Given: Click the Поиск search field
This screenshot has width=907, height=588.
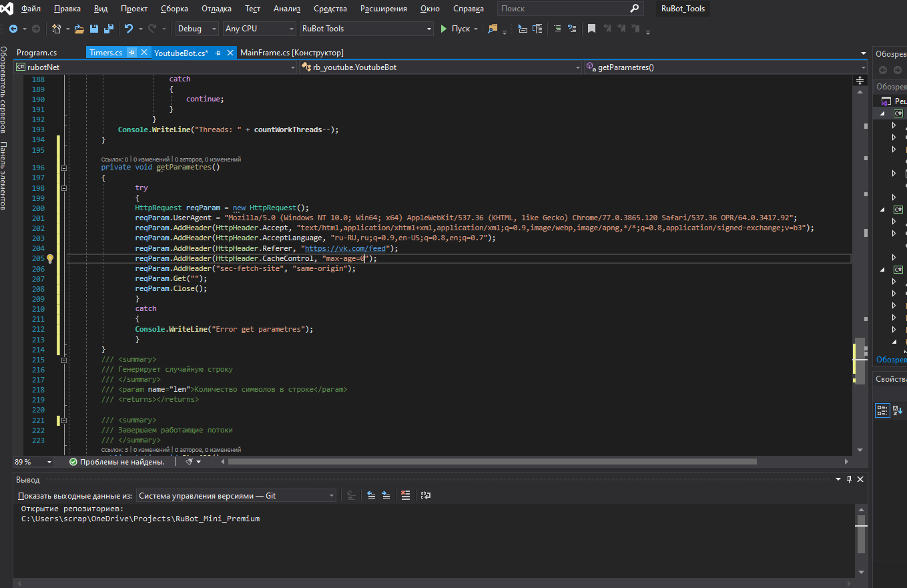Looking at the screenshot, I should pyautogui.click(x=564, y=9).
